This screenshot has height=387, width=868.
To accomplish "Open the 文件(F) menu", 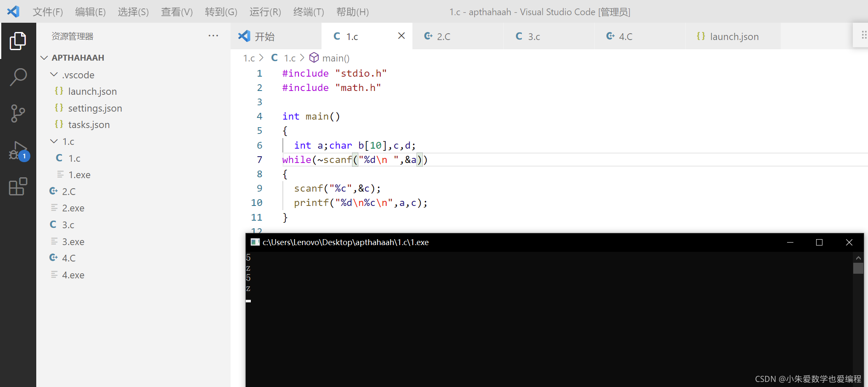I will [48, 12].
